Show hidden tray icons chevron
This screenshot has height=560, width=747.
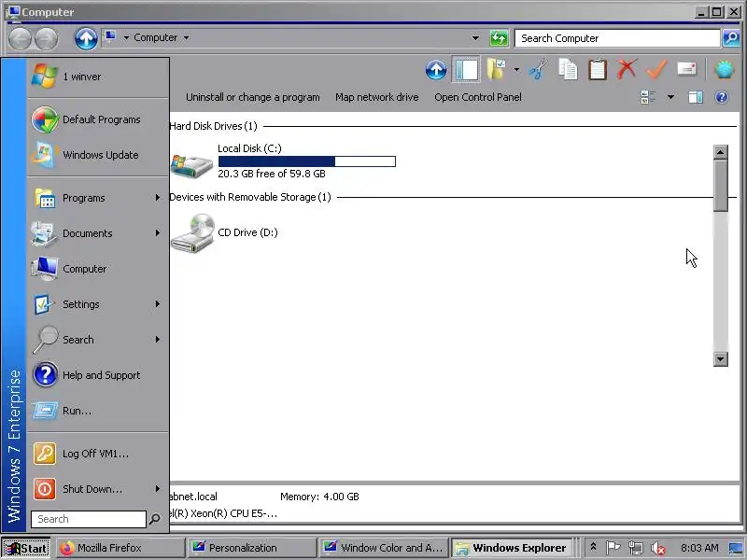click(x=594, y=548)
